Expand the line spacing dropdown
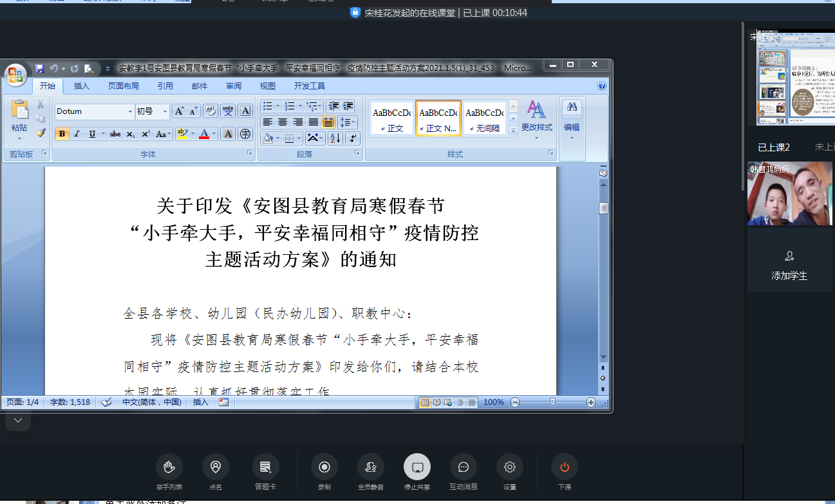This screenshot has width=835, height=504. pyautogui.click(x=353, y=122)
